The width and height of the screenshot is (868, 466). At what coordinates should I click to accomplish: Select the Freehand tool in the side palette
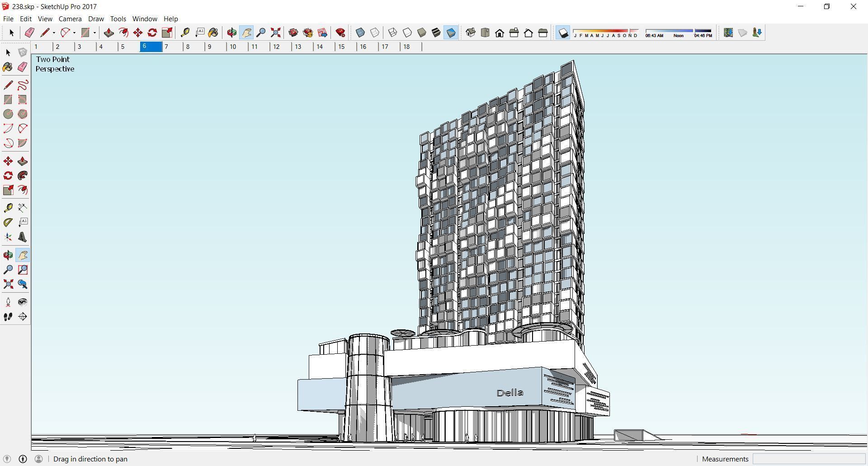[23, 85]
